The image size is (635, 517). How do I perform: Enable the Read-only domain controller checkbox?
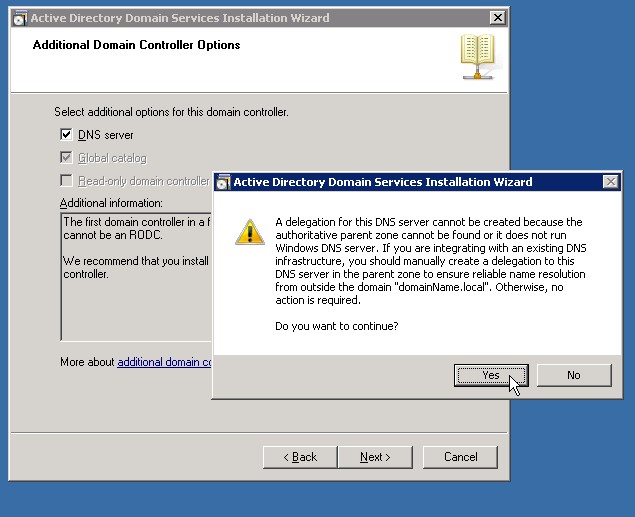[x=67, y=181]
